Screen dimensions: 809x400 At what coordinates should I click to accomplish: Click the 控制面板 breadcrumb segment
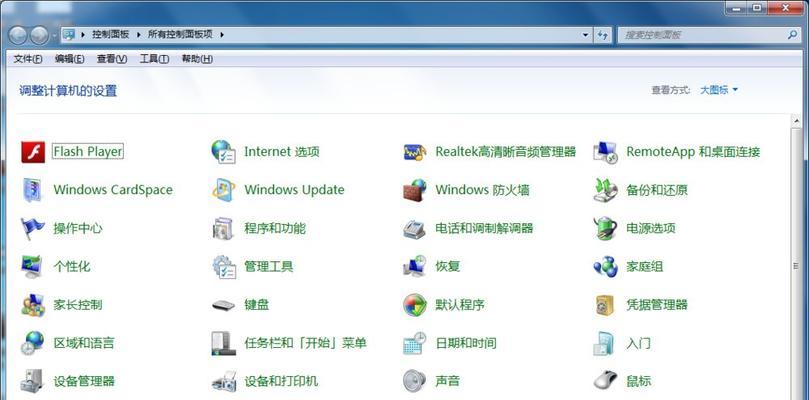pos(110,35)
